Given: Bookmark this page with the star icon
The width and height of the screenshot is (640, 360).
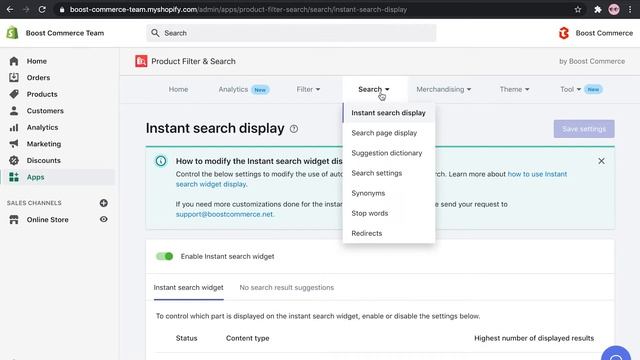Looking at the screenshot, I should coord(578,9).
